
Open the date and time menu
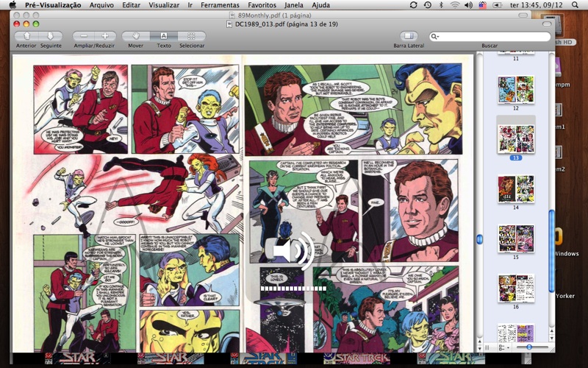point(537,5)
